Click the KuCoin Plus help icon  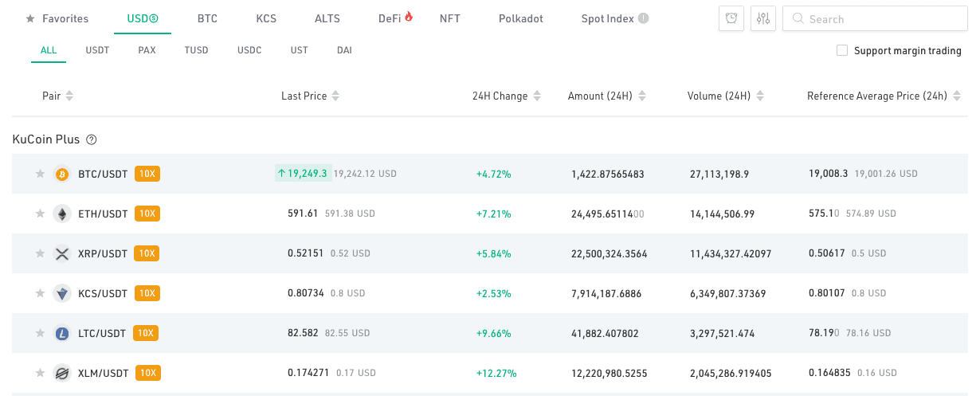click(x=92, y=139)
